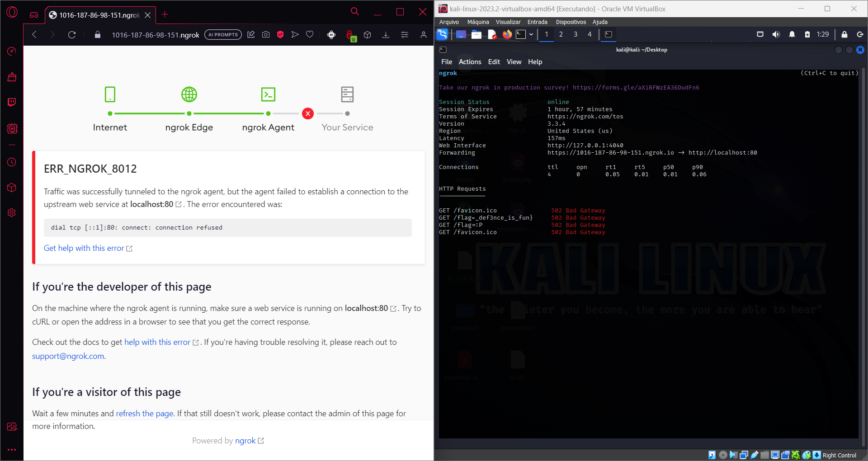This screenshot has width=868, height=461.
Task: Close the ngrok browser tab
Action: (x=147, y=15)
